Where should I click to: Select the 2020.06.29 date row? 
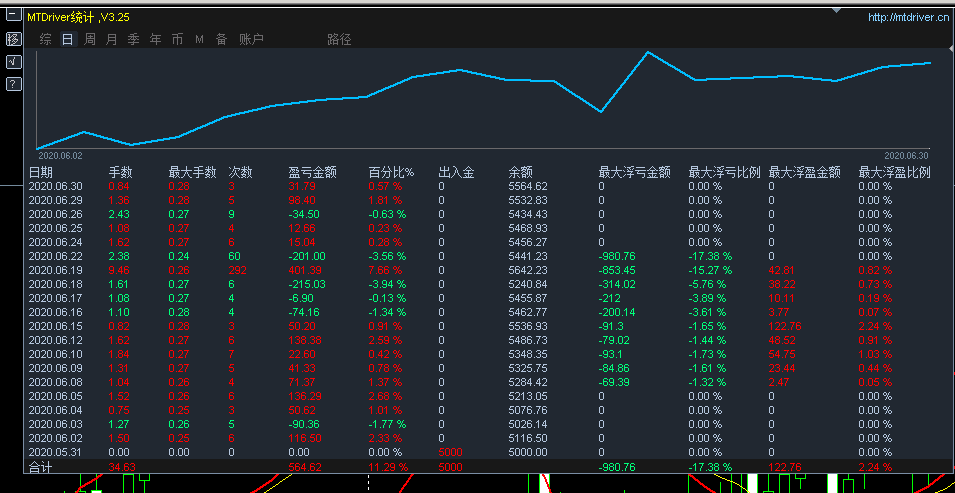click(x=55, y=200)
